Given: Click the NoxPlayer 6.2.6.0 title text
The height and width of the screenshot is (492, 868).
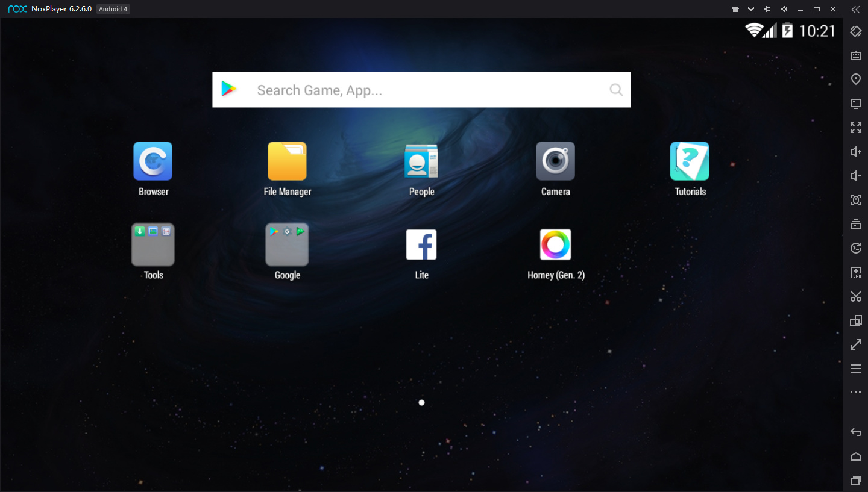Looking at the screenshot, I should point(61,9).
